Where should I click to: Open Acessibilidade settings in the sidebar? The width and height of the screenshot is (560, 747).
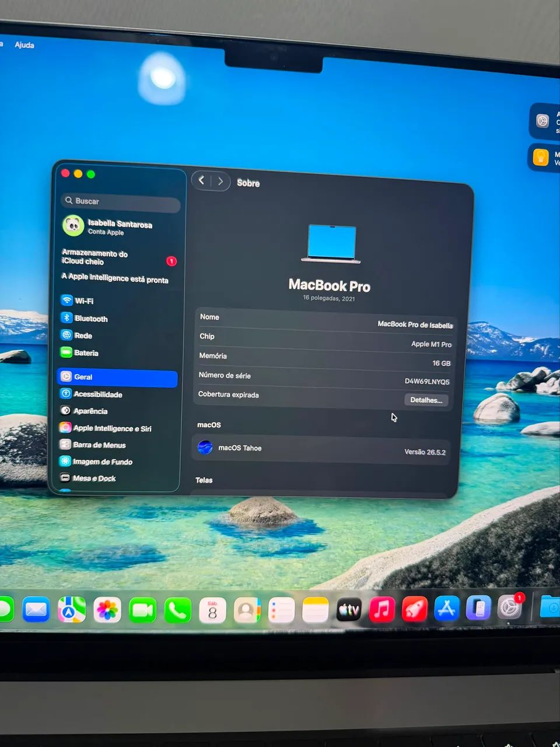point(91,394)
